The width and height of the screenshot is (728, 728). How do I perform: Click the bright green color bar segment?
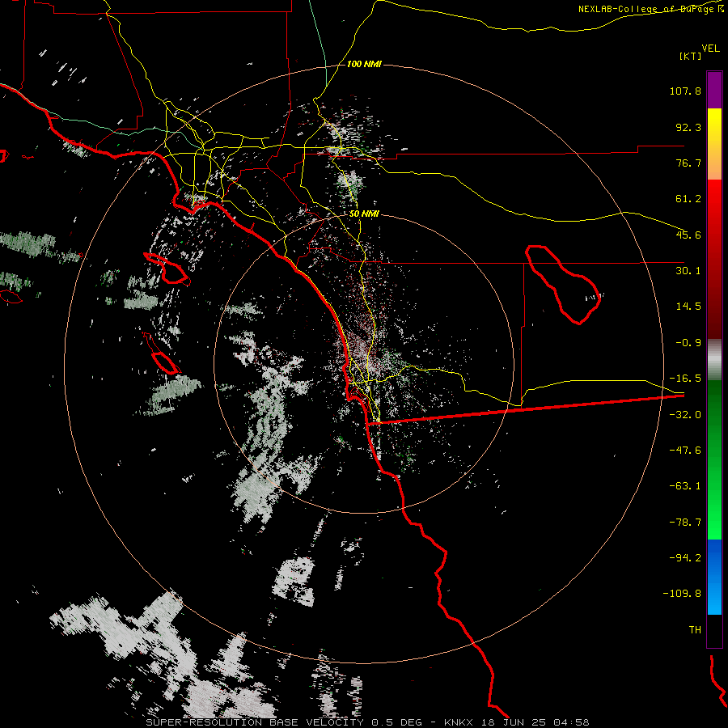(714, 459)
